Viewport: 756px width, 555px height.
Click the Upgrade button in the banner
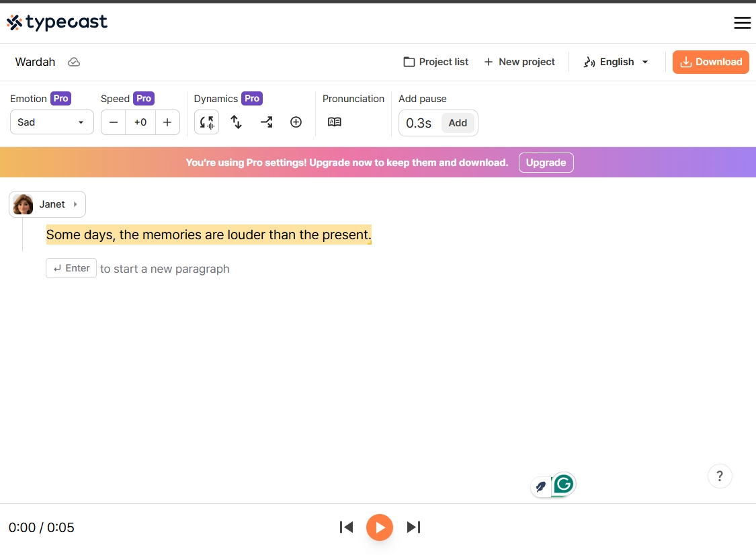coord(546,163)
